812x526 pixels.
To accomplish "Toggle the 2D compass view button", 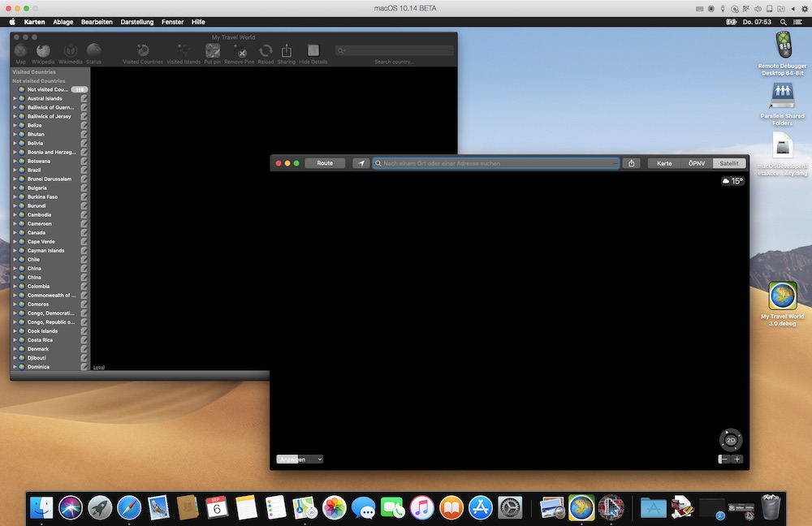I will 730,440.
